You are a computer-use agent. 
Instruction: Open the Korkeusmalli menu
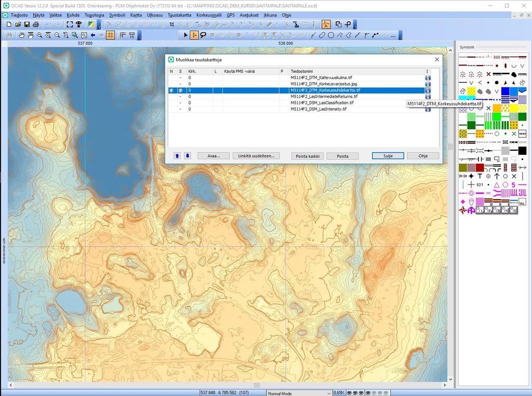[209, 15]
